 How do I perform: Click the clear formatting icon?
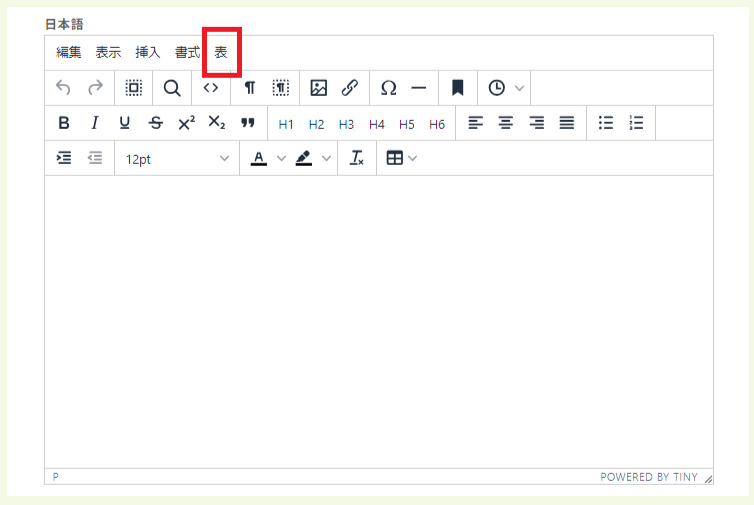coord(357,158)
